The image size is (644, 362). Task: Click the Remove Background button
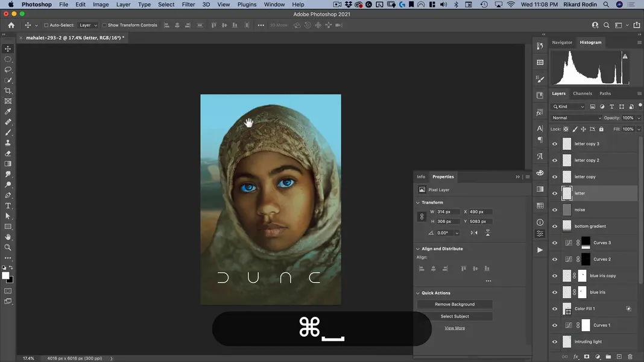[x=455, y=305]
